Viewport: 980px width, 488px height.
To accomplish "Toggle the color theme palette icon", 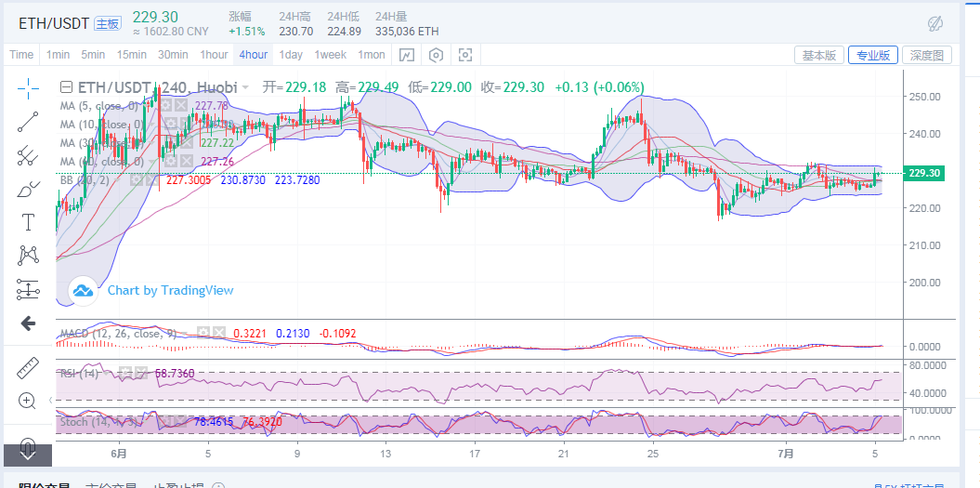I will click(x=935, y=22).
